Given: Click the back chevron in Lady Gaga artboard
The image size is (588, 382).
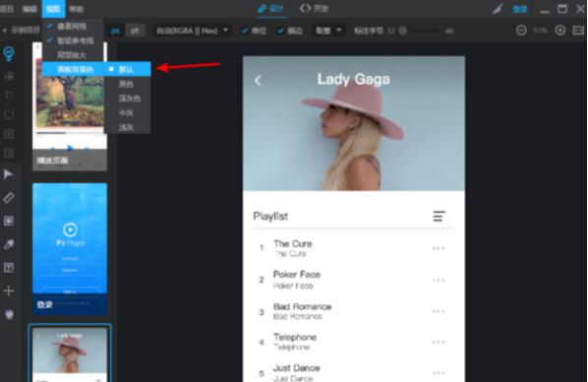Looking at the screenshot, I should click(258, 80).
